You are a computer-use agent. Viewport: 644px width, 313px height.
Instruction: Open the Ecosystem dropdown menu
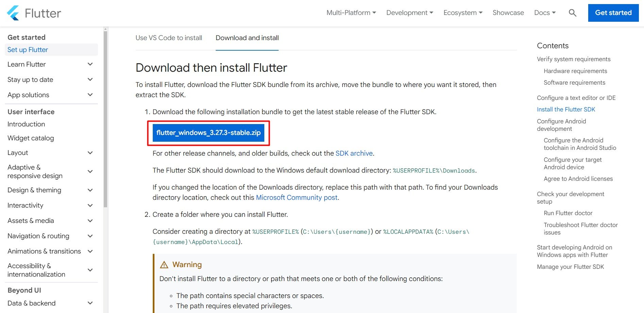(463, 13)
